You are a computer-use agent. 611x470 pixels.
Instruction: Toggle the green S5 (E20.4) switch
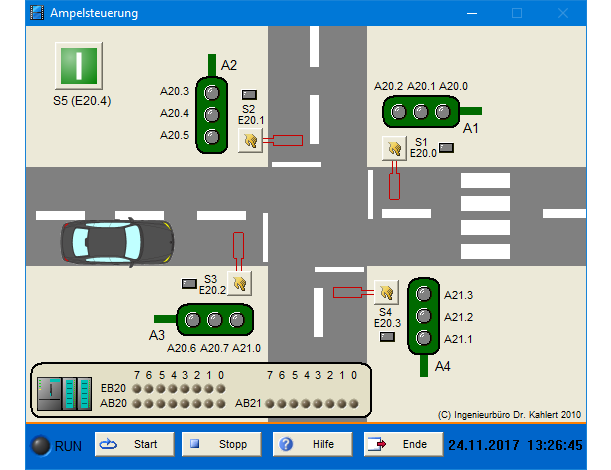79,66
